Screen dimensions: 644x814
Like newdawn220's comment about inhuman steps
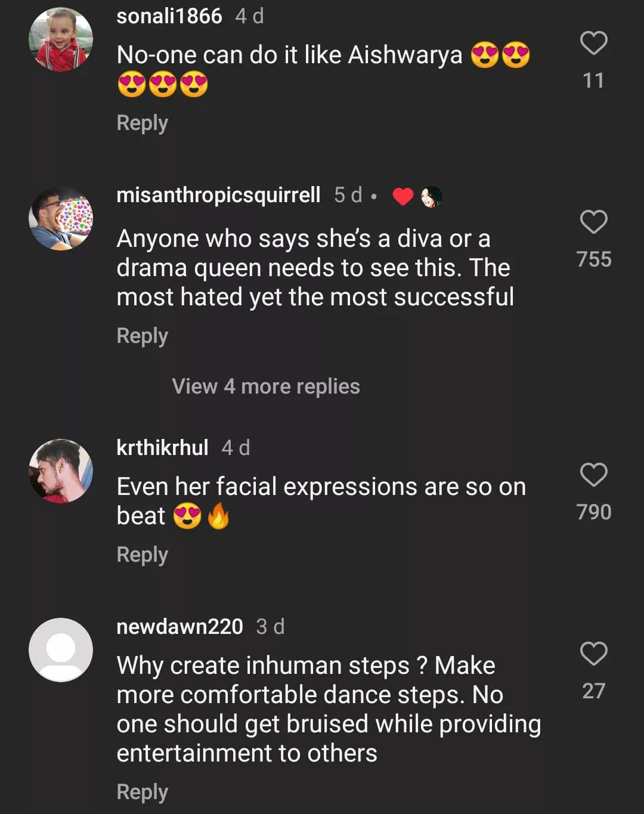point(593,654)
